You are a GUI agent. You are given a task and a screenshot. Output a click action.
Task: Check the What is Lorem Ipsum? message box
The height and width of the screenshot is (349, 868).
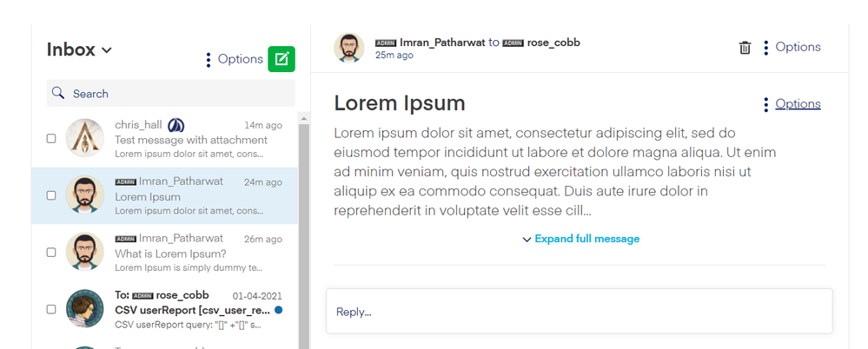[51, 252]
